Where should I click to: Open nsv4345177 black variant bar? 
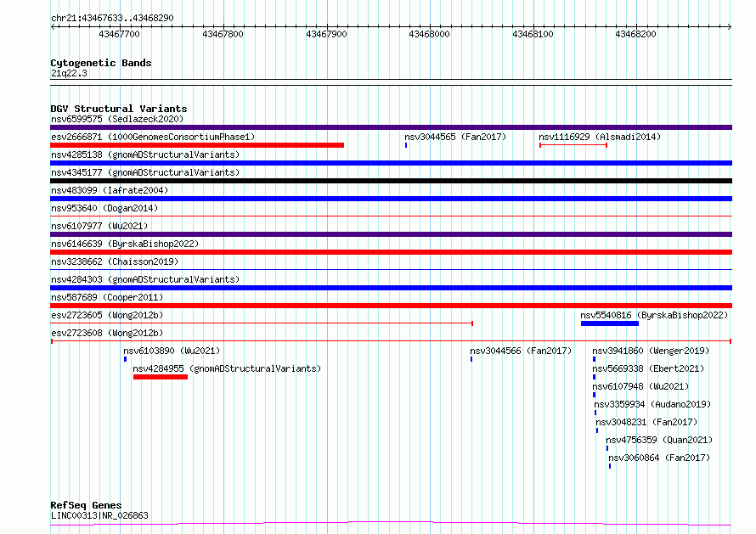(x=391, y=181)
